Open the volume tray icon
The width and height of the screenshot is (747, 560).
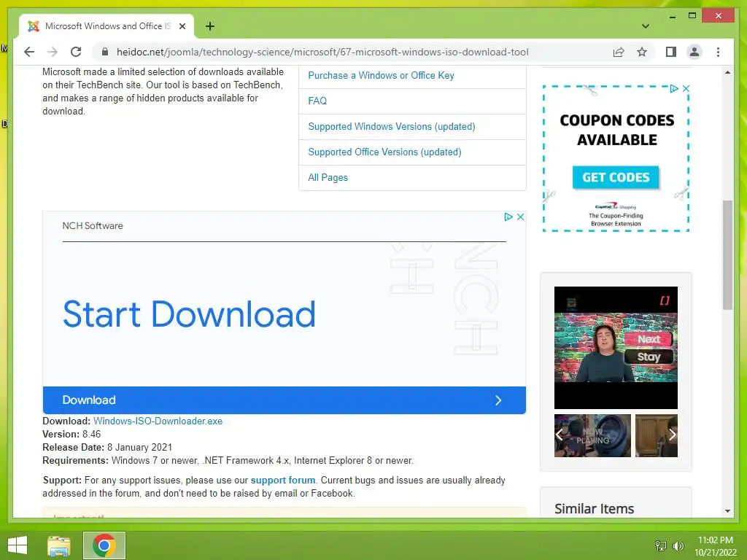[678, 546]
